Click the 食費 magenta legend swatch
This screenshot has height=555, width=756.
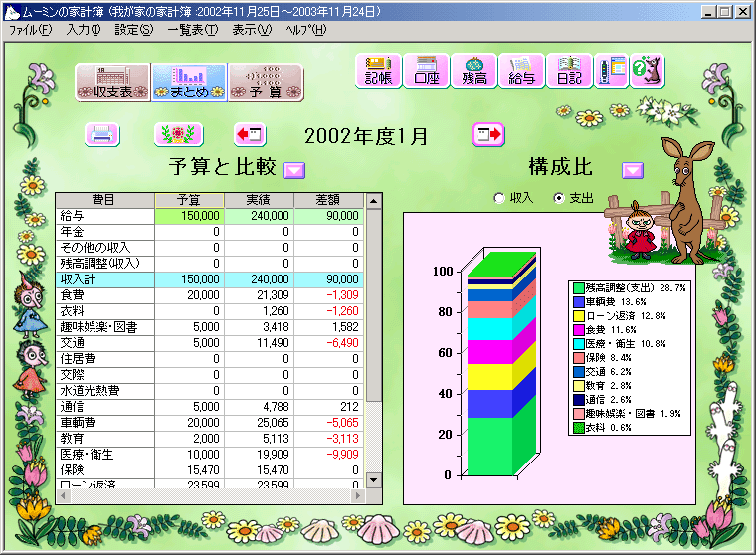pos(579,330)
